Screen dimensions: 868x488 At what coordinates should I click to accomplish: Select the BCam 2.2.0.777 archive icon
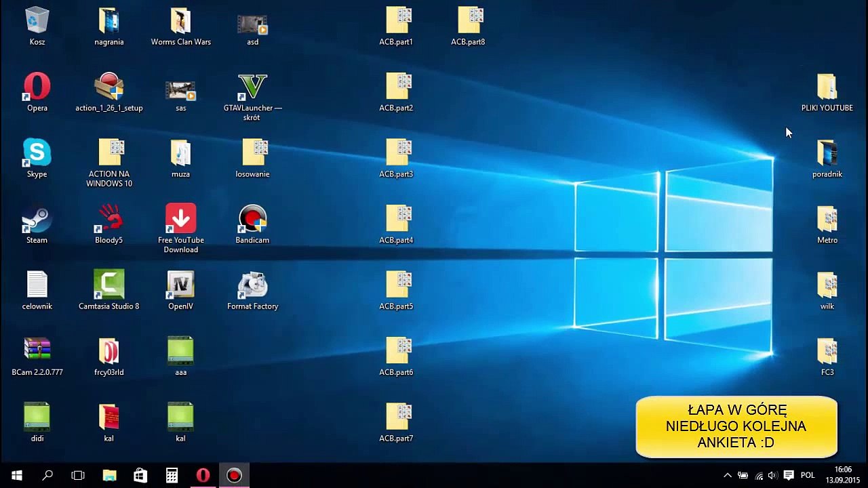37,350
